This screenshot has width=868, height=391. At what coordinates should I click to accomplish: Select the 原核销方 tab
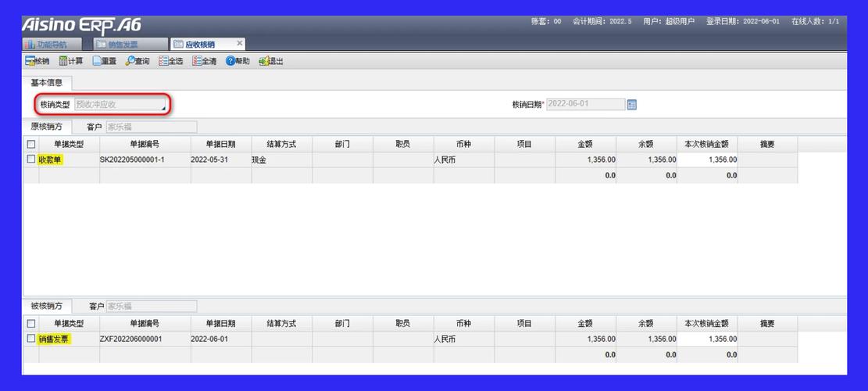point(47,127)
